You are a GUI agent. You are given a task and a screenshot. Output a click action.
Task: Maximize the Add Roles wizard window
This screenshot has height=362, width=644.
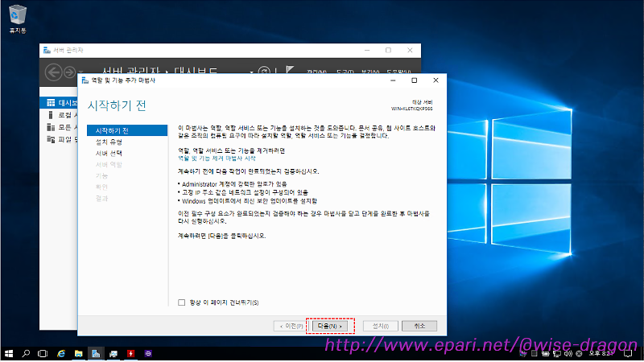[414, 80]
